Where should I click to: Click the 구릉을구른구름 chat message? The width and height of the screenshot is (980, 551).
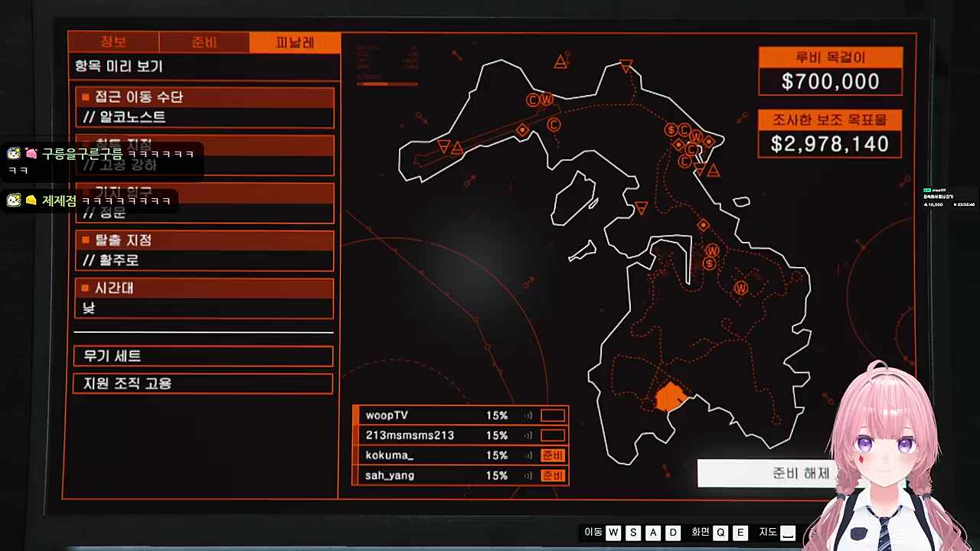pyautogui.click(x=103, y=161)
